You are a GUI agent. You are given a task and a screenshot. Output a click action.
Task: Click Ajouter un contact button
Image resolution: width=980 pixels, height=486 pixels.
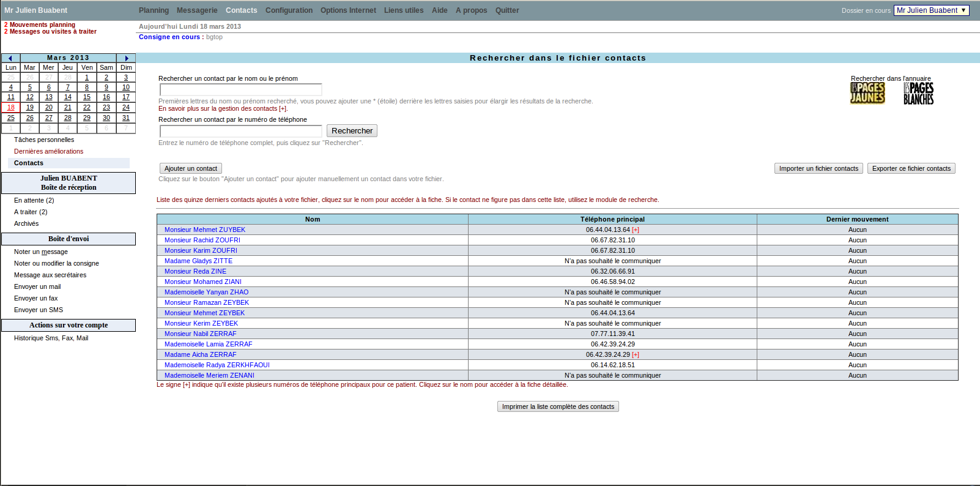[x=191, y=168]
